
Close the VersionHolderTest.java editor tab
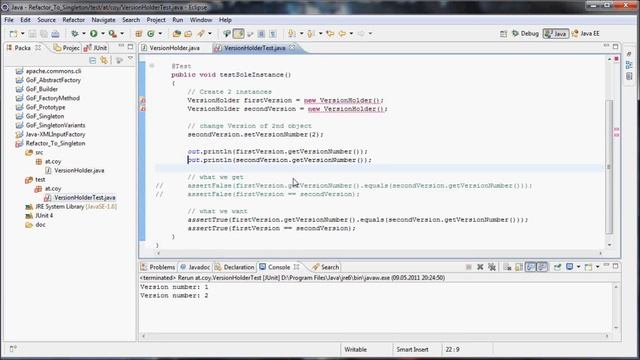tap(292, 48)
